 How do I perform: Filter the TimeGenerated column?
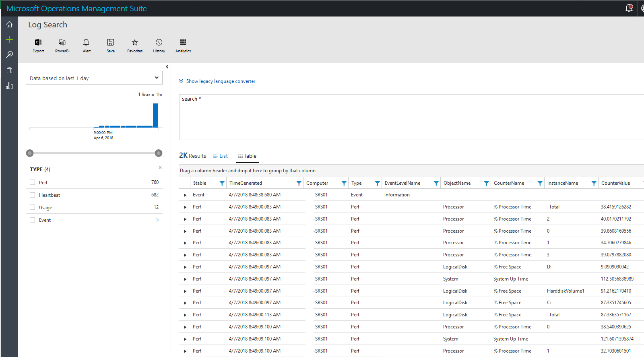(299, 183)
